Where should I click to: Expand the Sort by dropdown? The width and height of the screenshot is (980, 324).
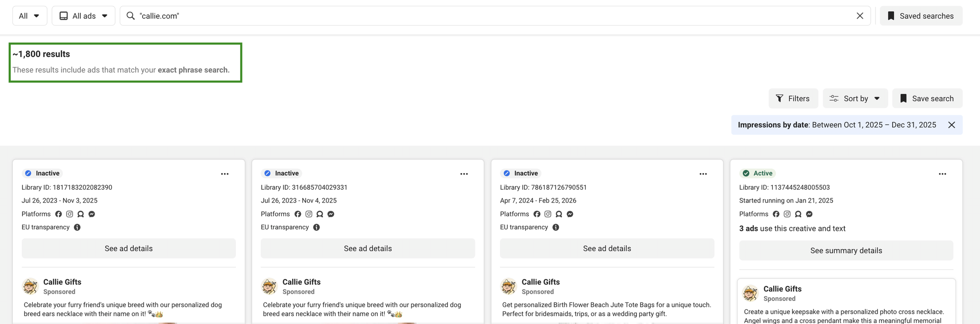click(855, 99)
